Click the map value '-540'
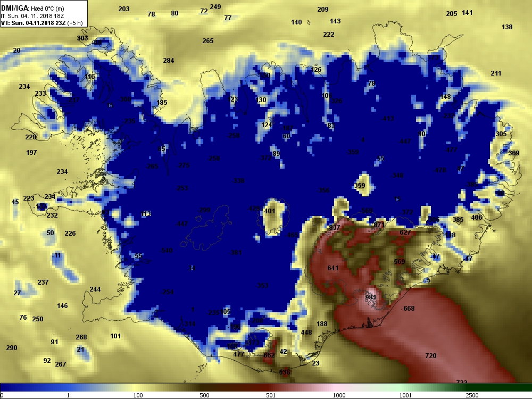 (x=166, y=251)
